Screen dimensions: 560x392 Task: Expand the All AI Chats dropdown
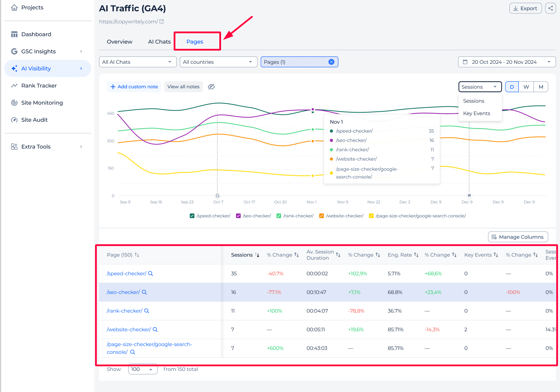pos(138,62)
